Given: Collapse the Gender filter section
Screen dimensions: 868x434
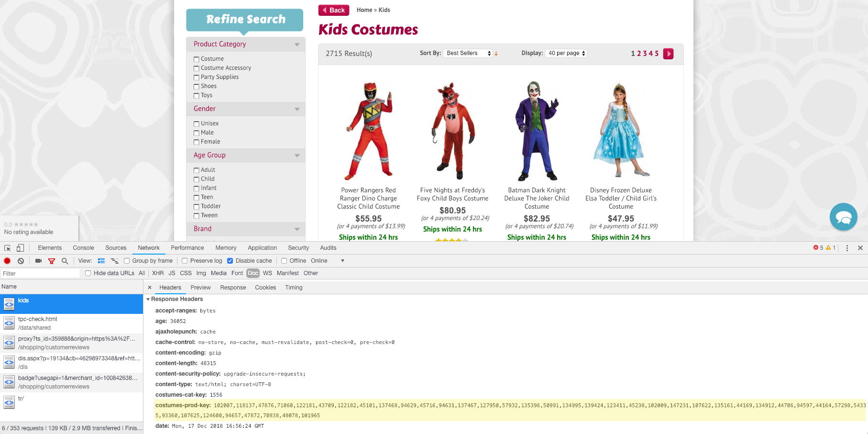Looking at the screenshot, I should [x=245, y=109].
